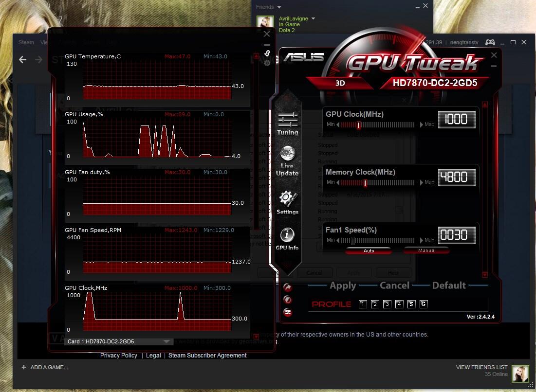Click the Fan1 Speed slider handle
The width and height of the screenshot is (536, 392).
pyautogui.click(x=353, y=241)
